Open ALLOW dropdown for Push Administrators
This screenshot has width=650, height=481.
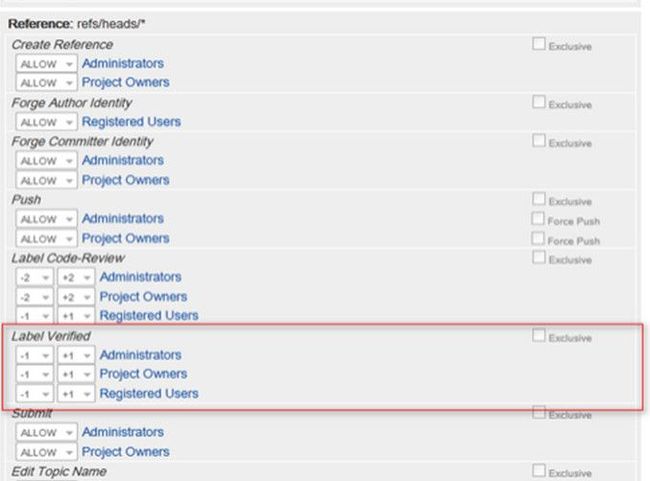[x=47, y=219]
